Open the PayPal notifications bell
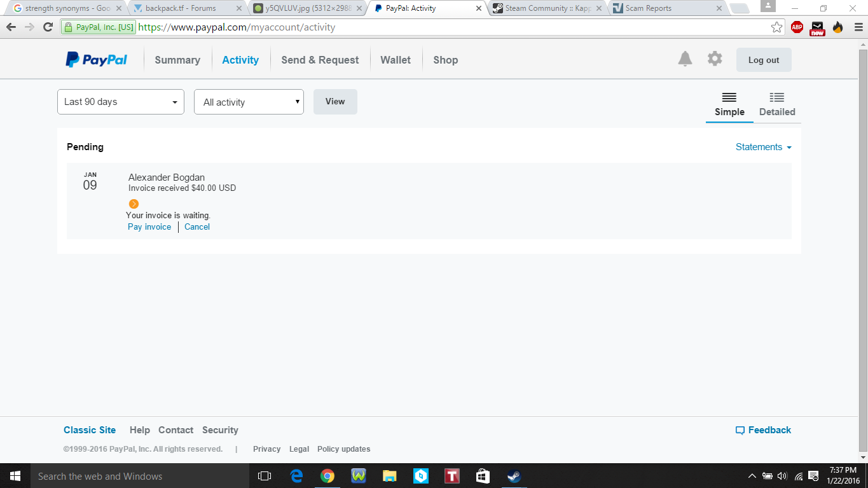 click(x=685, y=59)
